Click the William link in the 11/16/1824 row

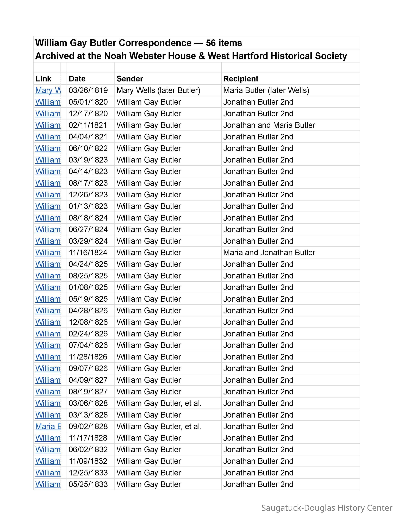click(48, 253)
